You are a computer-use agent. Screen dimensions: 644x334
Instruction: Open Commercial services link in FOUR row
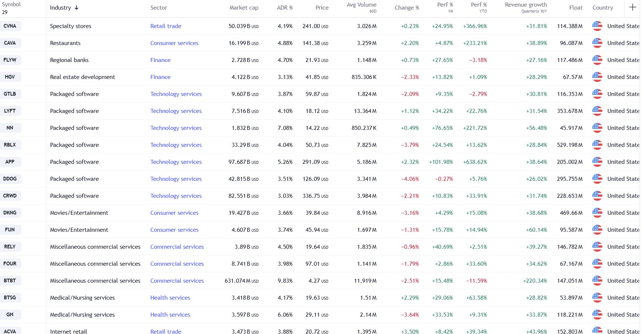click(x=177, y=264)
